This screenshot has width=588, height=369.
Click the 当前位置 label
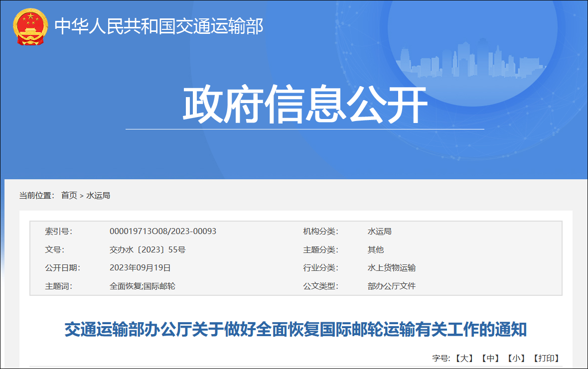click(37, 196)
